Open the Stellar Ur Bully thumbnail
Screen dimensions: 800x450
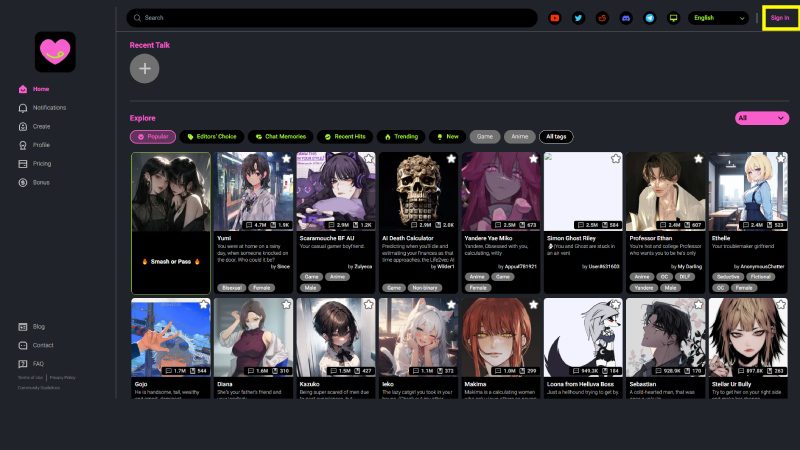click(x=748, y=337)
